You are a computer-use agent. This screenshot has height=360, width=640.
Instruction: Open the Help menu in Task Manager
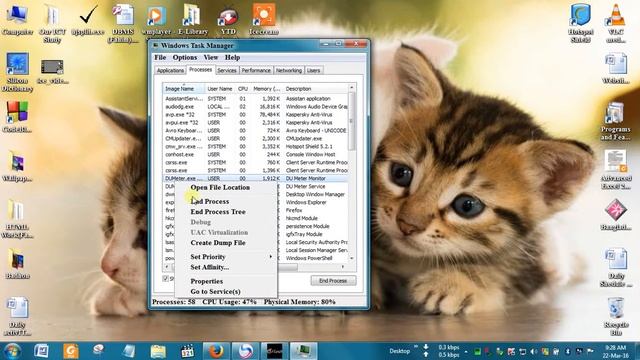click(232, 58)
